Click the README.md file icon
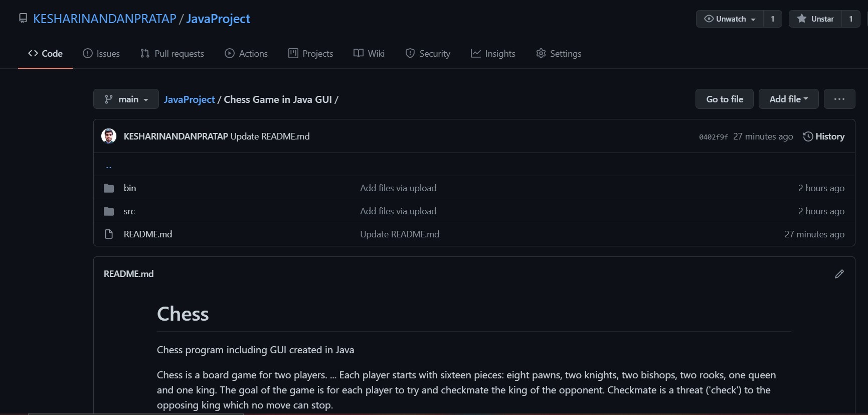The height and width of the screenshot is (415, 868). (109, 234)
